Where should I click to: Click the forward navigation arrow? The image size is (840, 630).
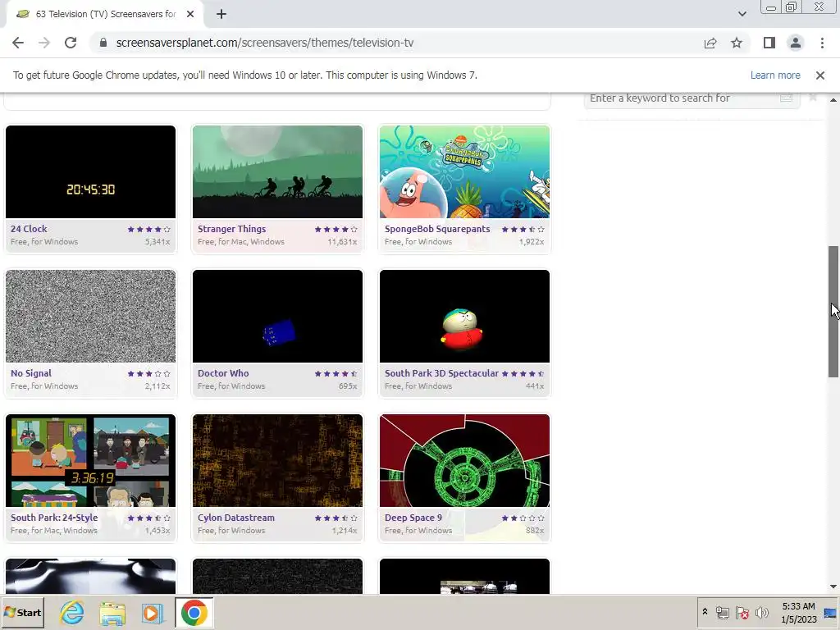pos(44,43)
